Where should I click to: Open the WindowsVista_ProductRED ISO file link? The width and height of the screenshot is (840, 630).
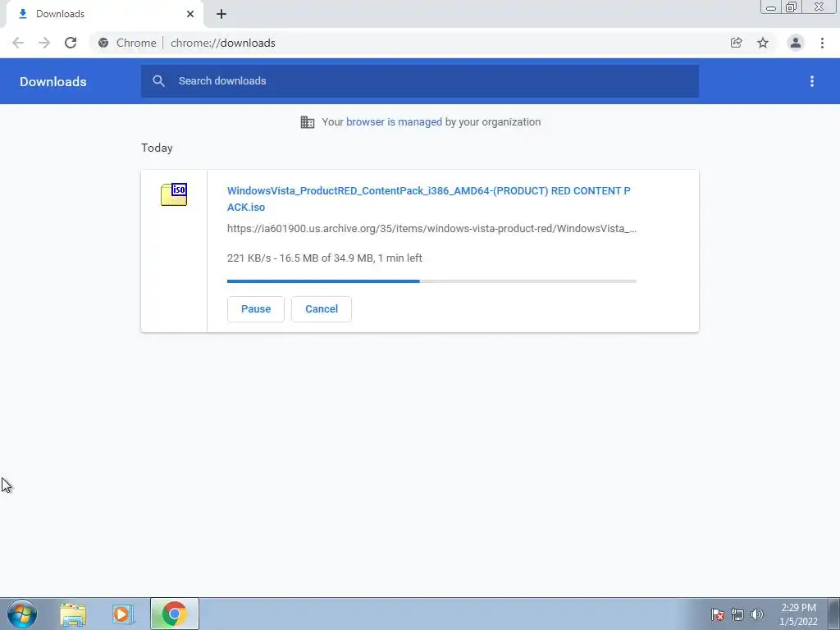(428, 199)
